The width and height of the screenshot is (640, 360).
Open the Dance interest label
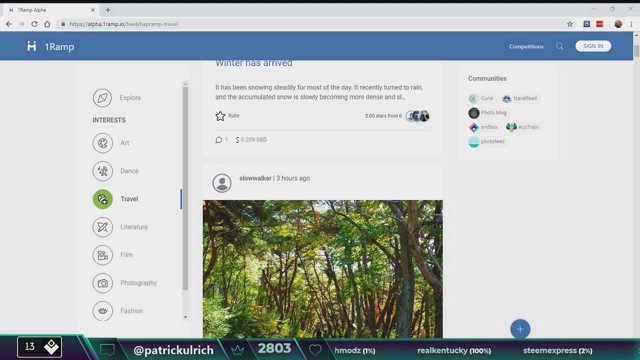[129, 171]
